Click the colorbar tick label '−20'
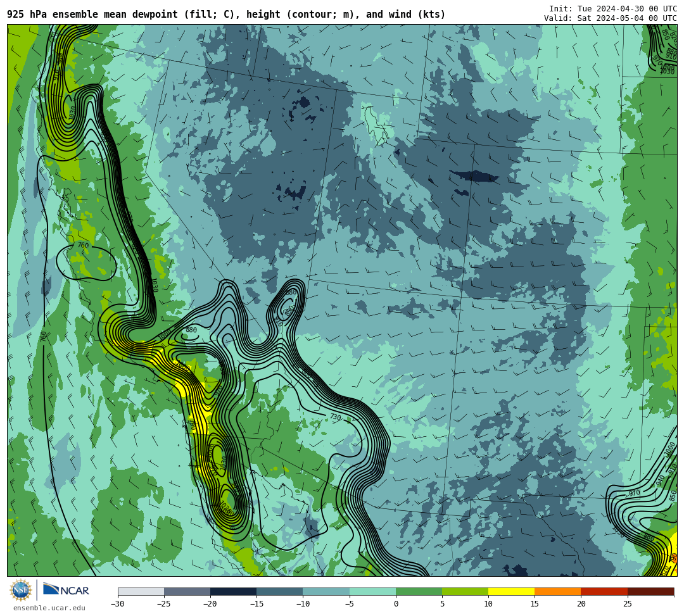Viewport: 684px width, 616px height. 210,604
